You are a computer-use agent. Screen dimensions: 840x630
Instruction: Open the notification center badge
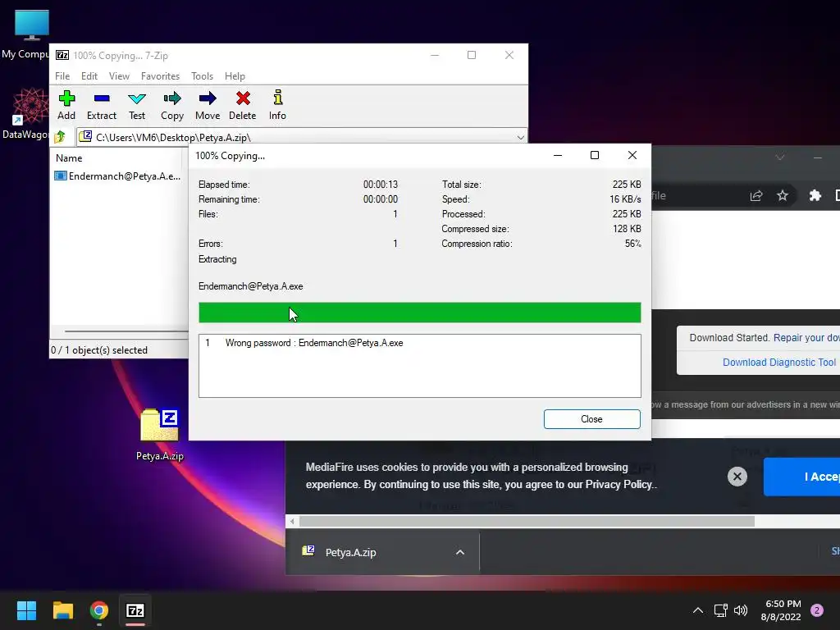816,610
